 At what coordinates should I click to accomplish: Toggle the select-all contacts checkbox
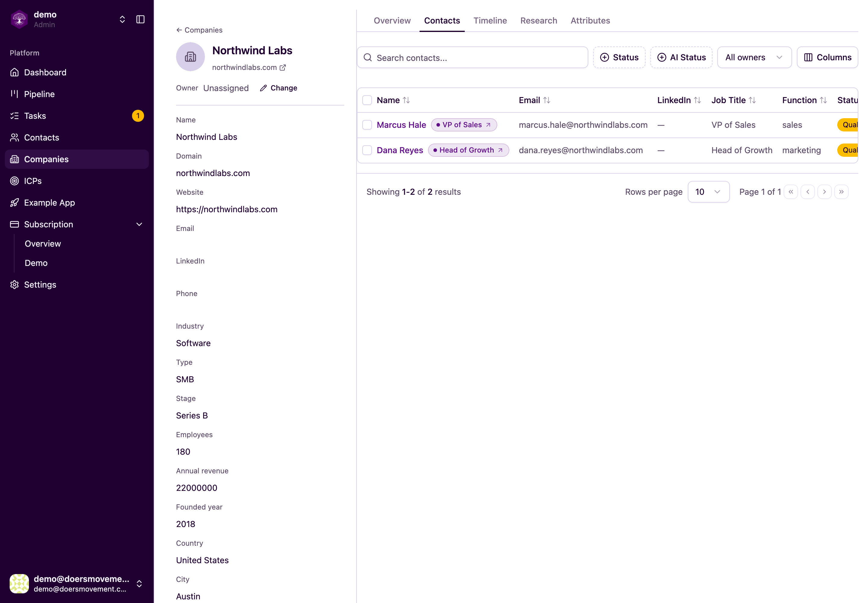pos(367,100)
